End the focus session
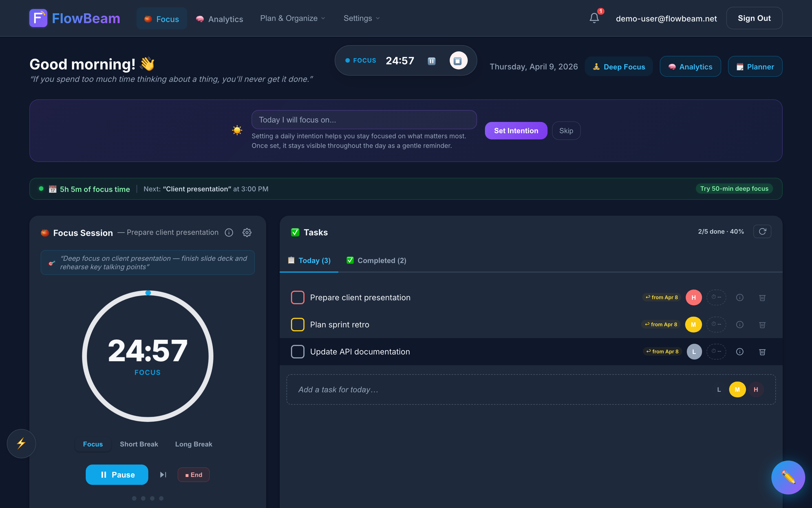 [194, 475]
